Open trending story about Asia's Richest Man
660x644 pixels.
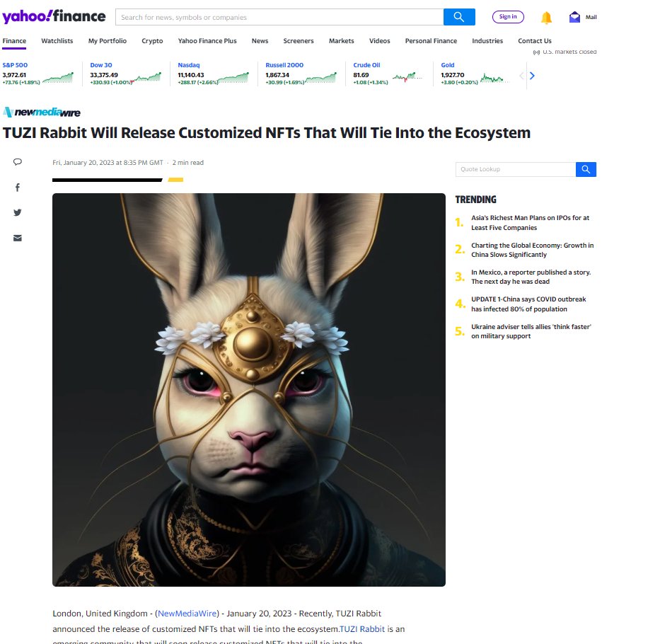(x=530, y=223)
